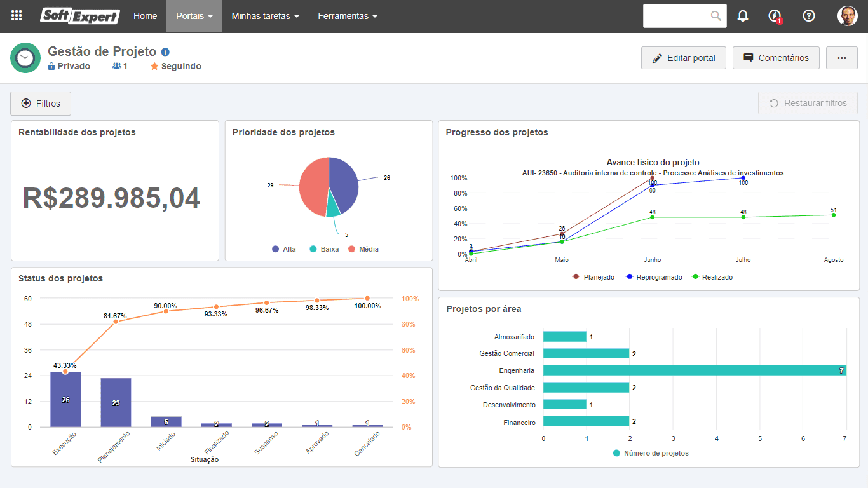Click the notifications bell icon
Viewport: 868px width, 488px height.
pos(743,16)
